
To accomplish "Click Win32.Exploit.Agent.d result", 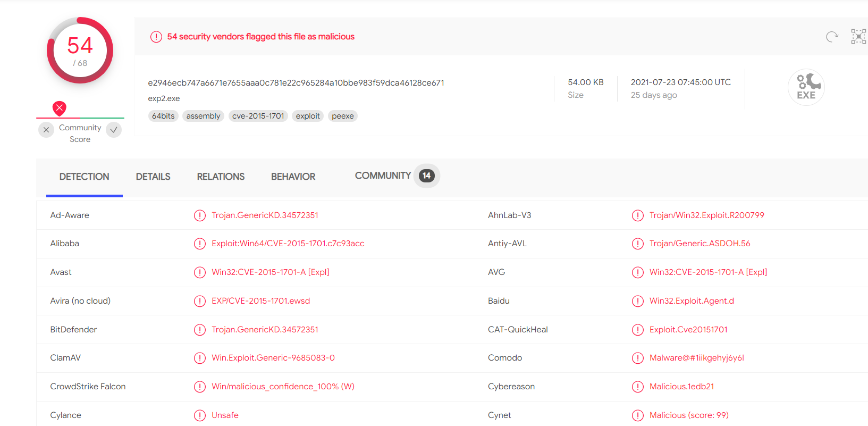I will click(x=692, y=301).
